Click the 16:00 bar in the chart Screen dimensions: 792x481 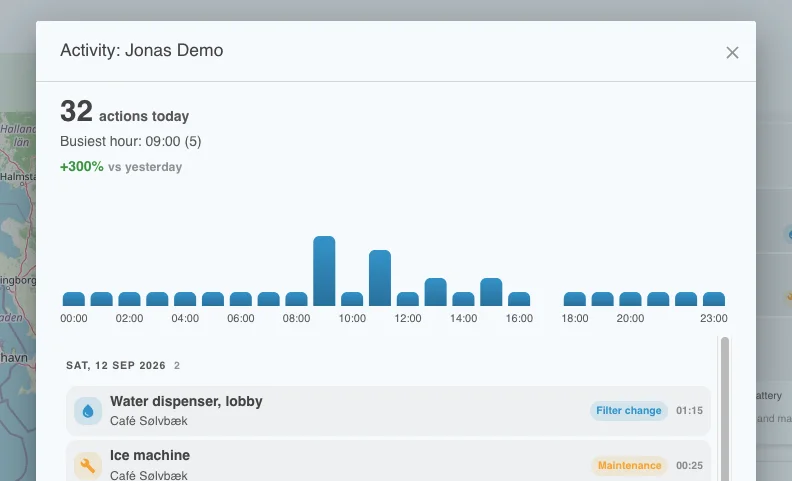tap(519, 299)
